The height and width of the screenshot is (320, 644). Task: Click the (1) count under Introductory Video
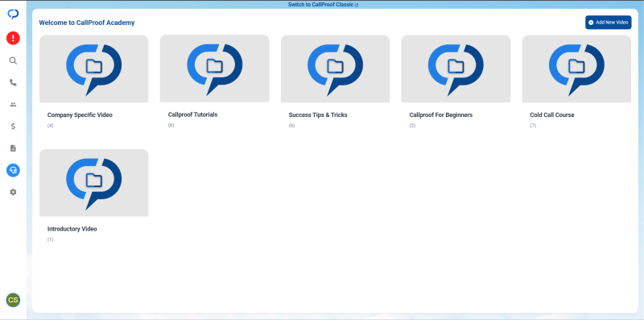[50, 239]
